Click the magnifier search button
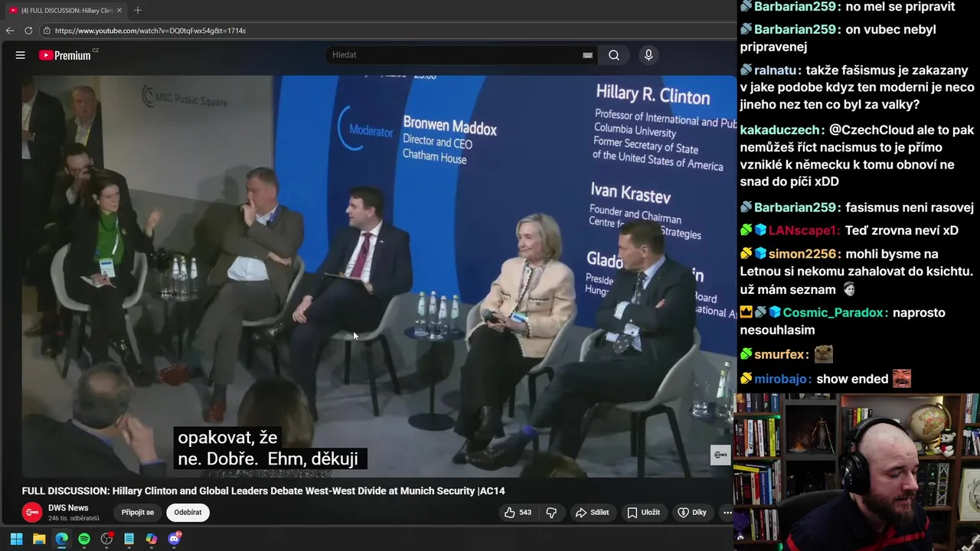 tap(614, 55)
